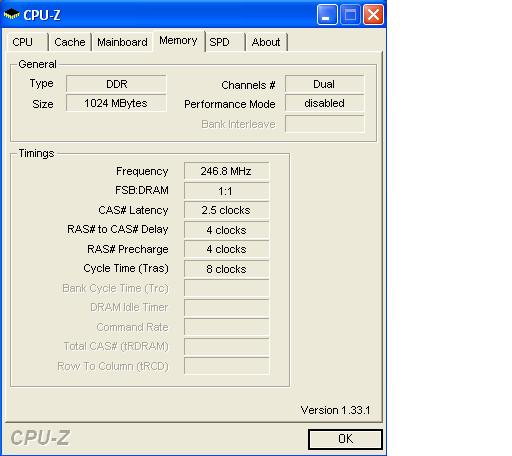Show the About tab

[266, 42]
